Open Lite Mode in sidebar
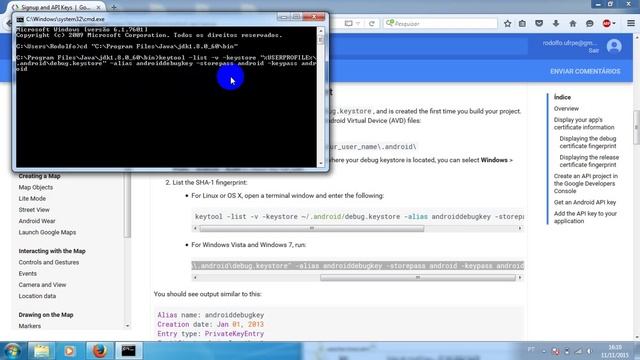 click(32, 198)
